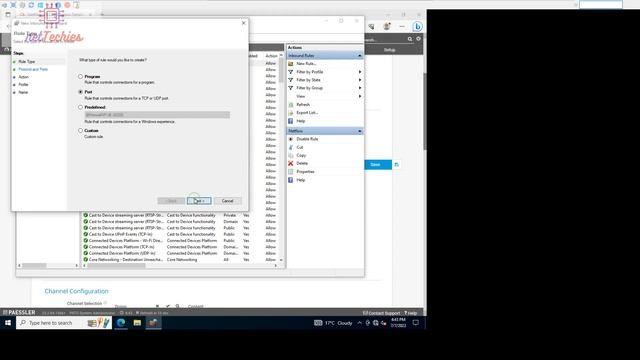Click the firewall app taskbar icon
640x360 pixels.
153,323
